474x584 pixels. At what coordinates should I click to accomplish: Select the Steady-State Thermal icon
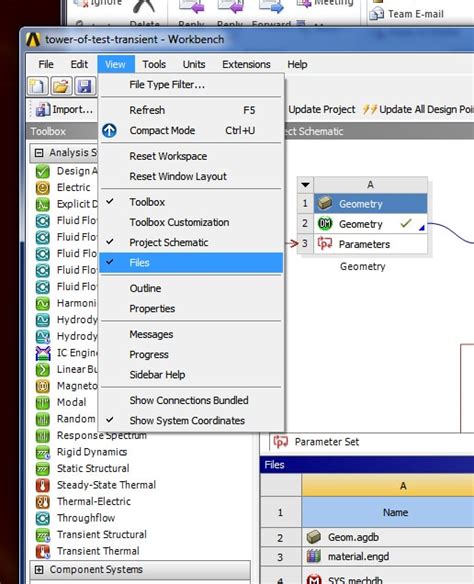(x=42, y=485)
